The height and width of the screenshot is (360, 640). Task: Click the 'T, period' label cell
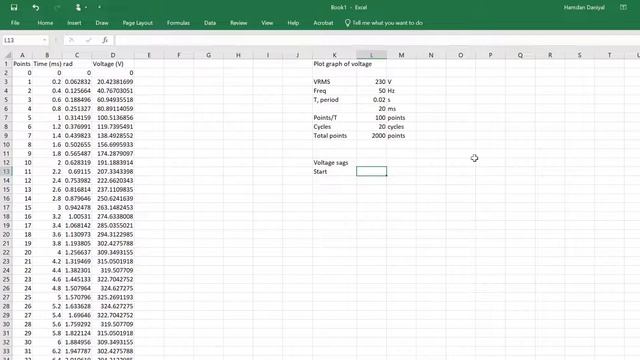click(x=334, y=100)
